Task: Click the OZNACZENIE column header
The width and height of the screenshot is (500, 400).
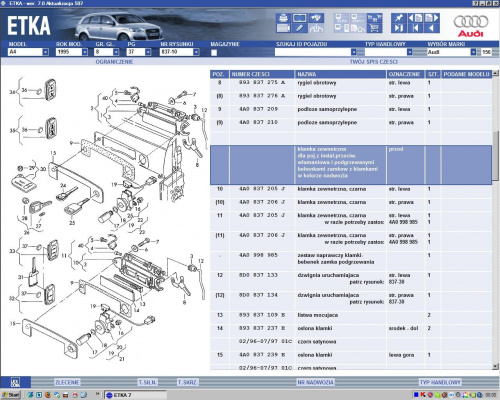Action: 406,74
